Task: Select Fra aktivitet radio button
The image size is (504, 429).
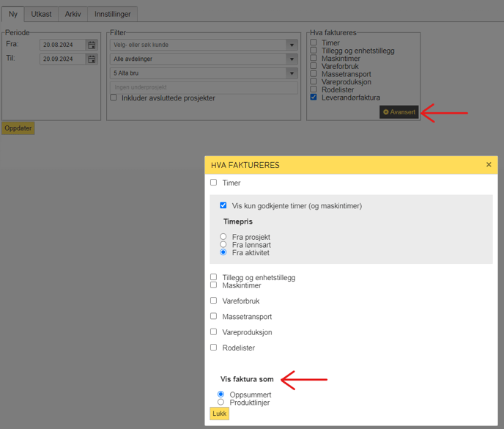Action: 223,252
